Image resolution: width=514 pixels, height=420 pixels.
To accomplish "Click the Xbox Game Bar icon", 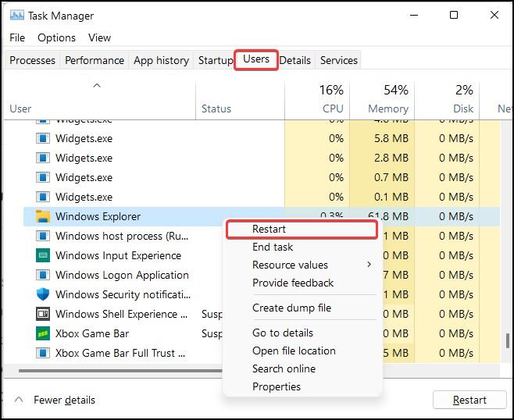I will (43, 333).
